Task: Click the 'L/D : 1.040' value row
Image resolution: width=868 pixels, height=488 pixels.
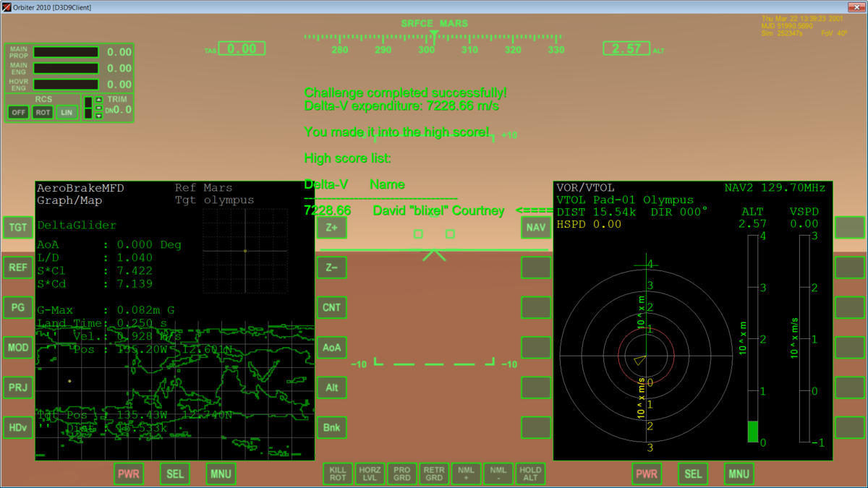Action: click(95, 258)
